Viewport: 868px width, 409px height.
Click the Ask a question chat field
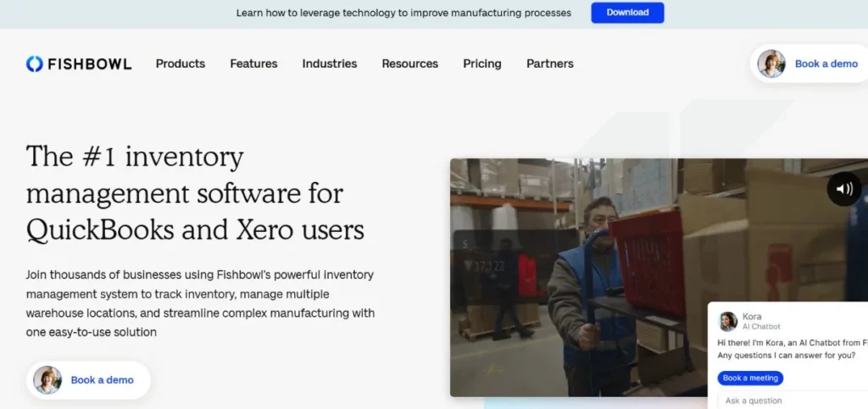tap(793, 401)
